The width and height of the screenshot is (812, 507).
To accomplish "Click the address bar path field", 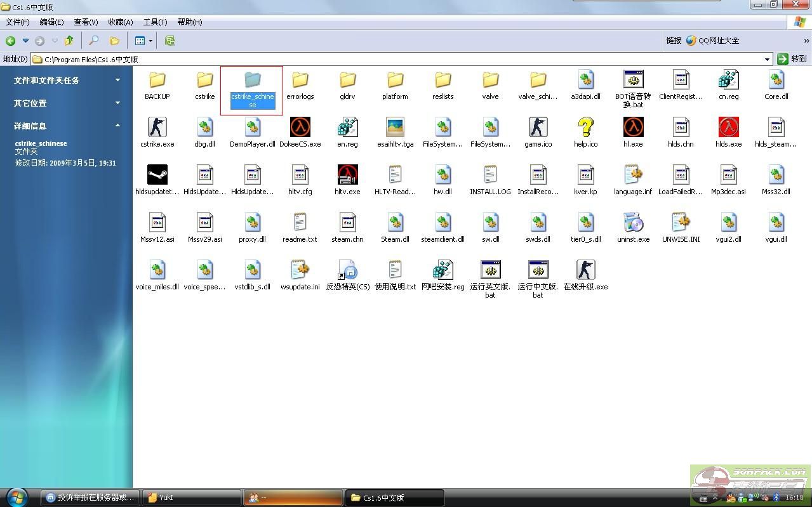I will 381,59.
